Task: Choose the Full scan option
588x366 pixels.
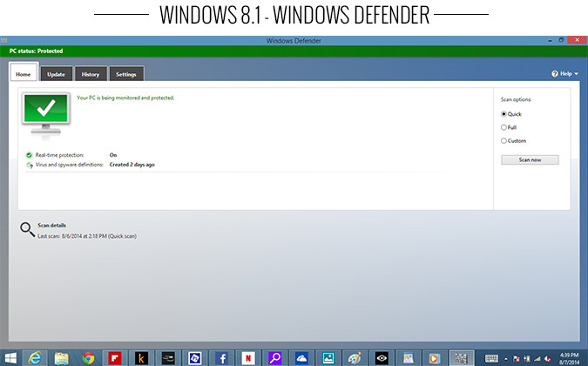Action: coord(504,127)
